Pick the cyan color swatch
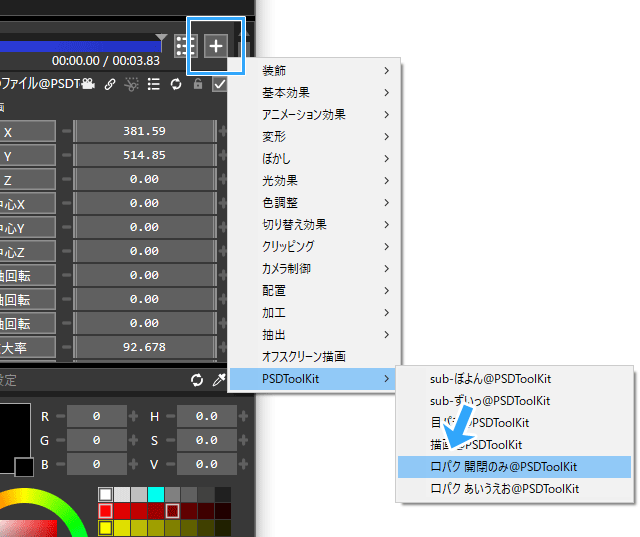The height and width of the screenshot is (537, 640). pyautogui.click(x=155, y=494)
